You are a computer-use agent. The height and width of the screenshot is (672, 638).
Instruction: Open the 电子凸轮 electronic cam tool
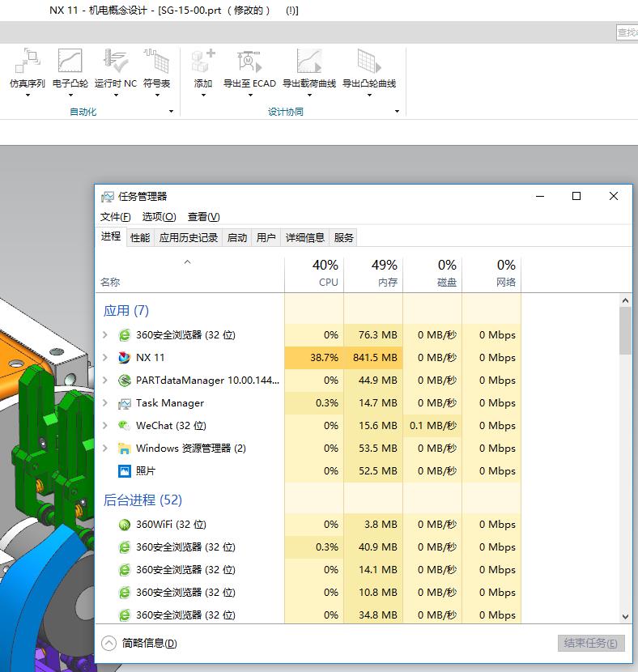pyautogui.click(x=70, y=61)
